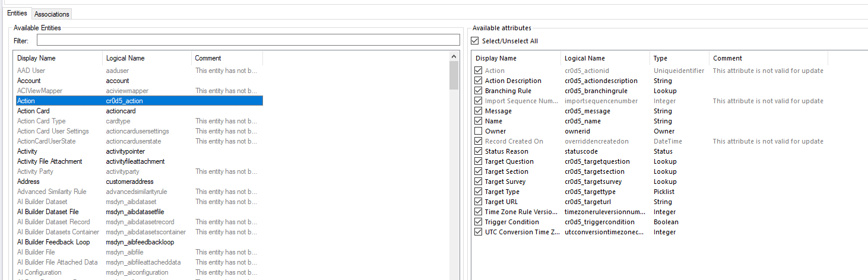Uncheck the Action Description attribute

(x=479, y=81)
